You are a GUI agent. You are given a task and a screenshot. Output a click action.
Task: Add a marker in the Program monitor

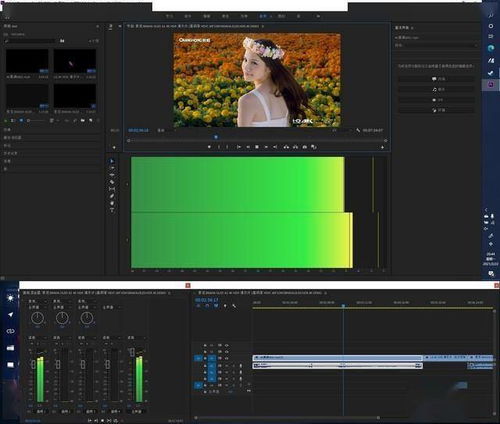click(209, 147)
